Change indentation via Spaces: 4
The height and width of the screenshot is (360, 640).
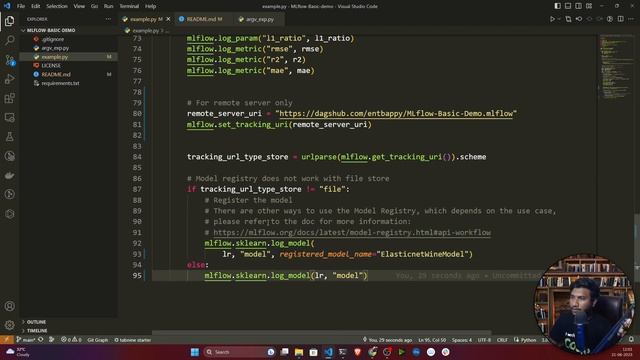462,340
